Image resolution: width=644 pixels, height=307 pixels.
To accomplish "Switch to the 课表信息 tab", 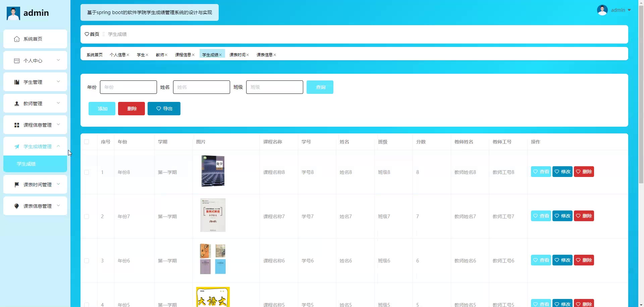I will coord(264,55).
